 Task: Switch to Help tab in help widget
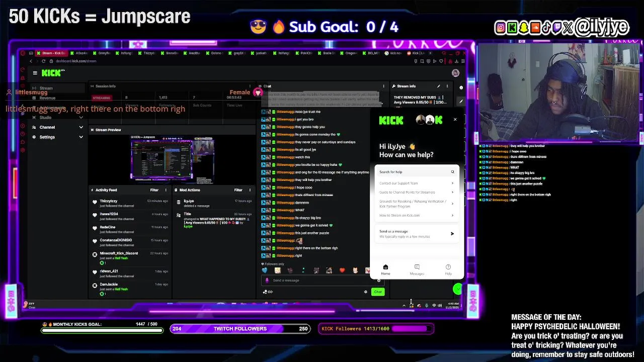pos(448,270)
